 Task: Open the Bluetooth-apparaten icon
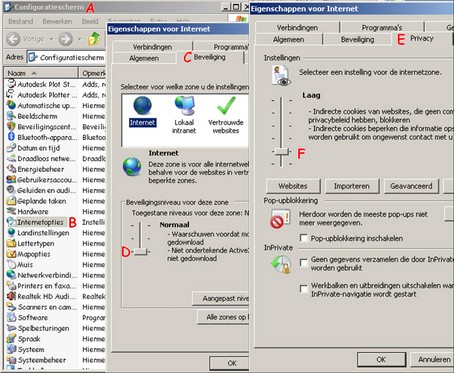point(12,137)
